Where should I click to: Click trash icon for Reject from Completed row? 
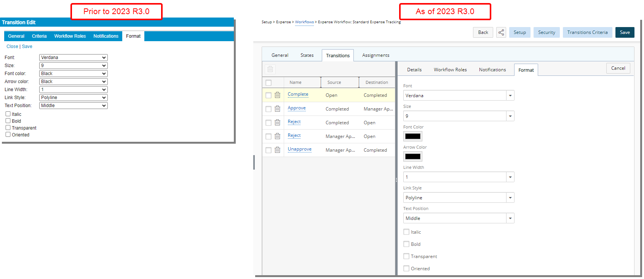point(277,123)
